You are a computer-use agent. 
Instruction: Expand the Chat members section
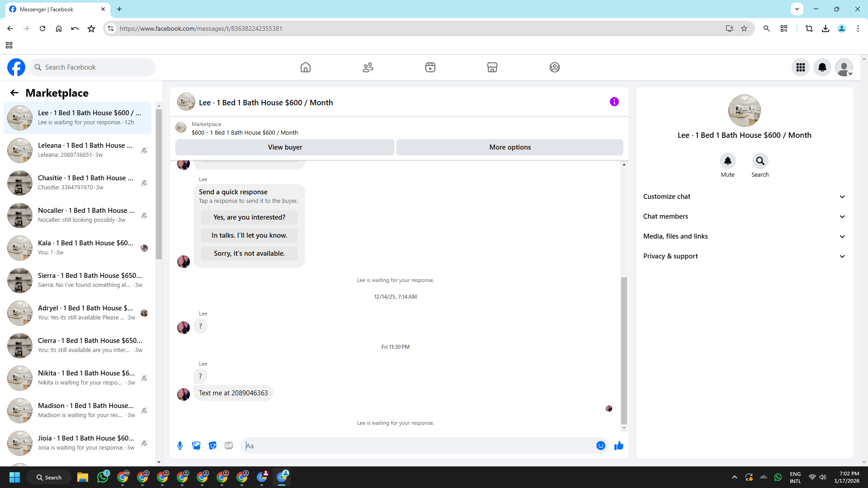[744, 216]
